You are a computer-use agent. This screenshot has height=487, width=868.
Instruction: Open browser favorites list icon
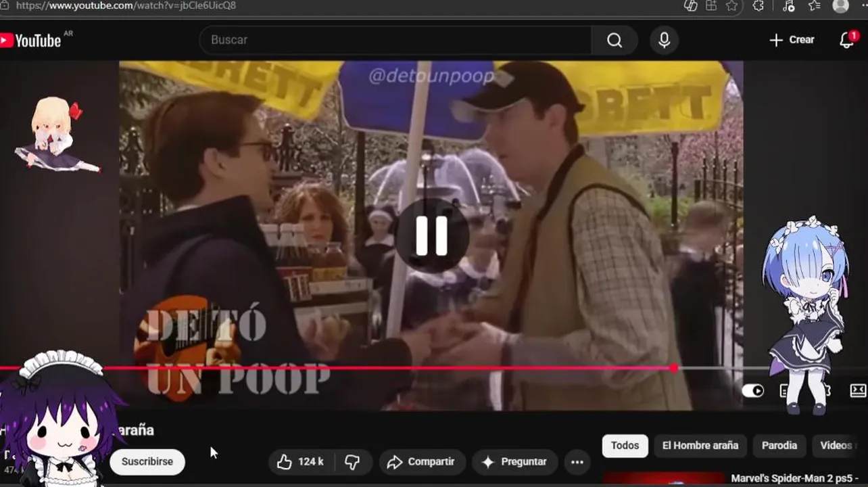tap(815, 5)
